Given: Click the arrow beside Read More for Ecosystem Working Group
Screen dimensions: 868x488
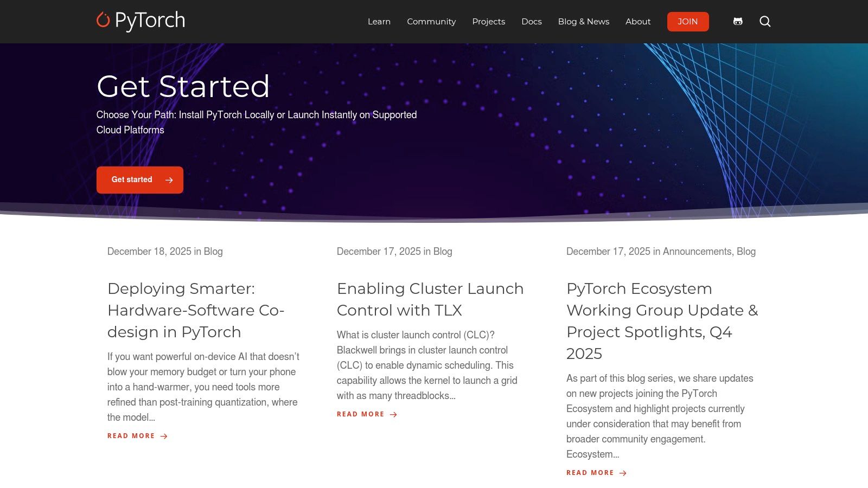Looking at the screenshot, I should pyautogui.click(x=623, y=473).
